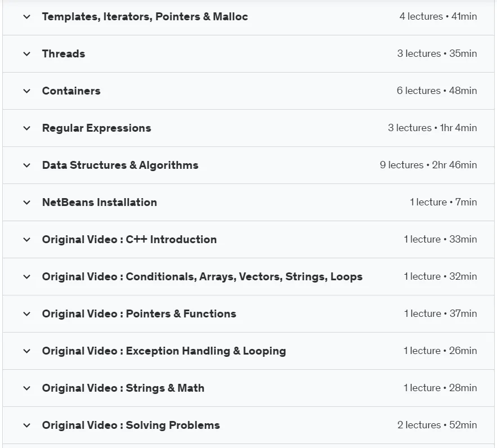Viewport: 497px width, 448px height.
Task: Expand the Containers section chevron
Action: tap(27, 91)
